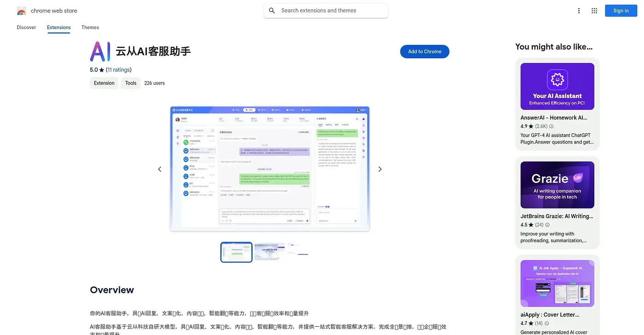Click the Sign in button
The width and height of the screenshot is (644, 335).
tap(621, 11)
